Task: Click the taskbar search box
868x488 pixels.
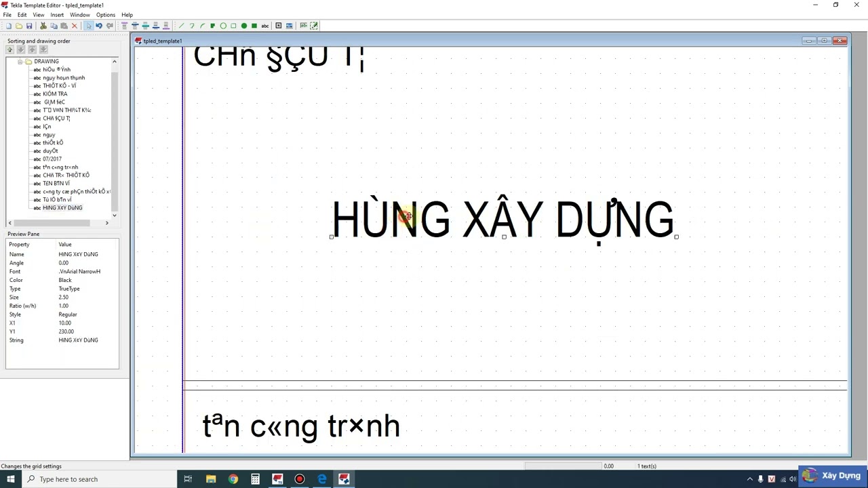Action: (98, 479)
